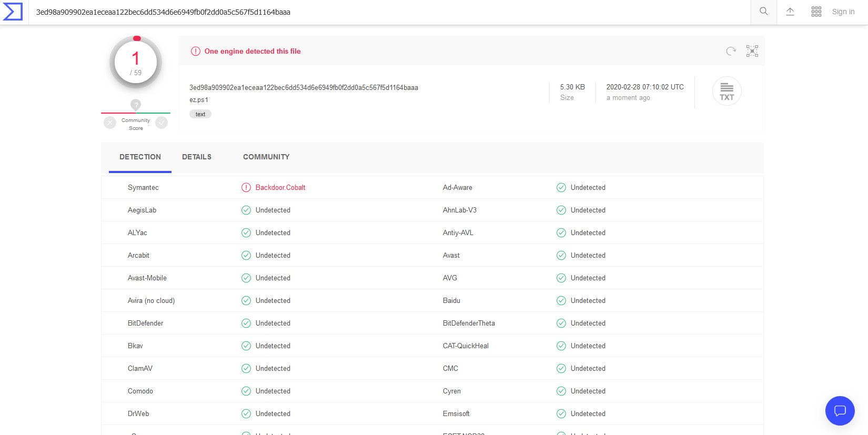Open the graph relations icon
The image size is (868, 435).
(752, 51)
